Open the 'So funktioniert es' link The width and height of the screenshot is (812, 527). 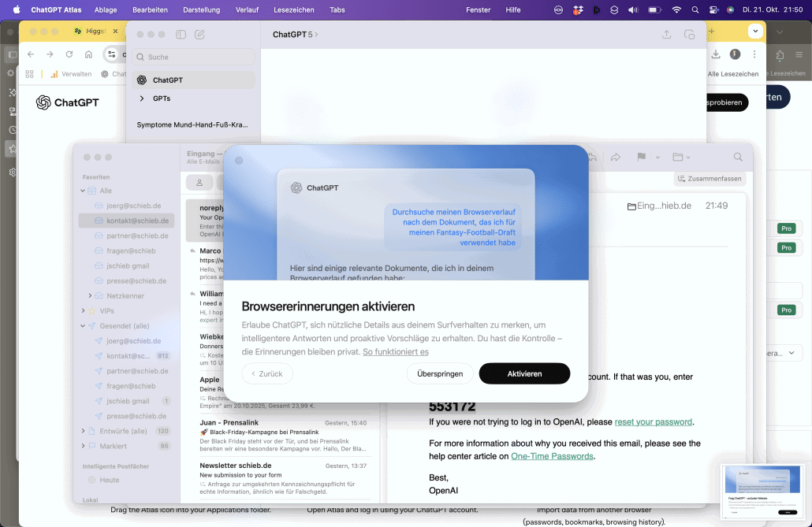click(x=395, y=352)
